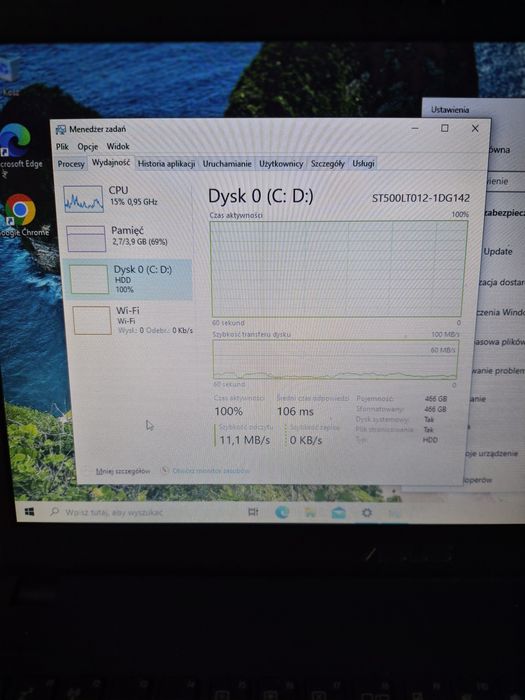Image resolution: width=525 pixels, height=700 pixels.
Task: Click the 11,1 MB/s read speed value
Action: 245,440
